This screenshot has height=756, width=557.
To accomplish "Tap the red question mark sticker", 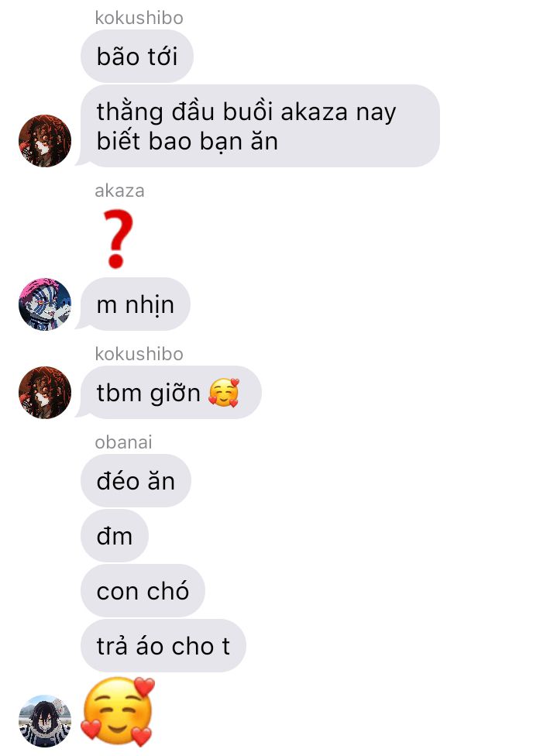I will click(119, 239).
